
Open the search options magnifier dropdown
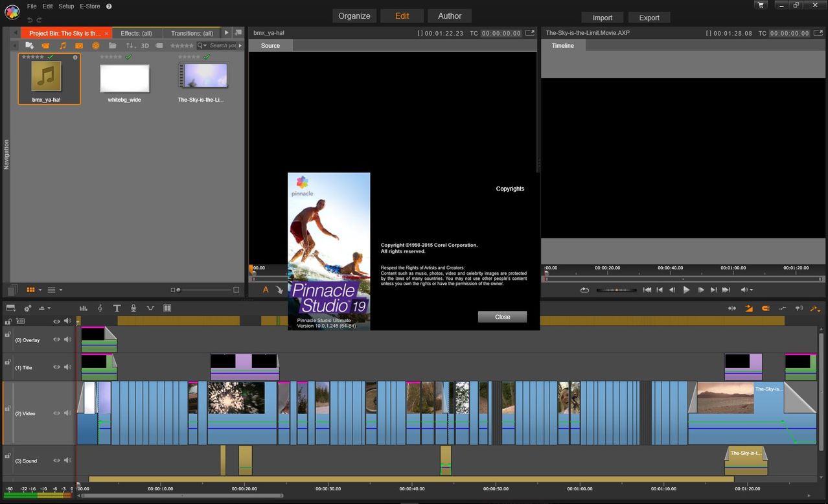coord(203,45)
